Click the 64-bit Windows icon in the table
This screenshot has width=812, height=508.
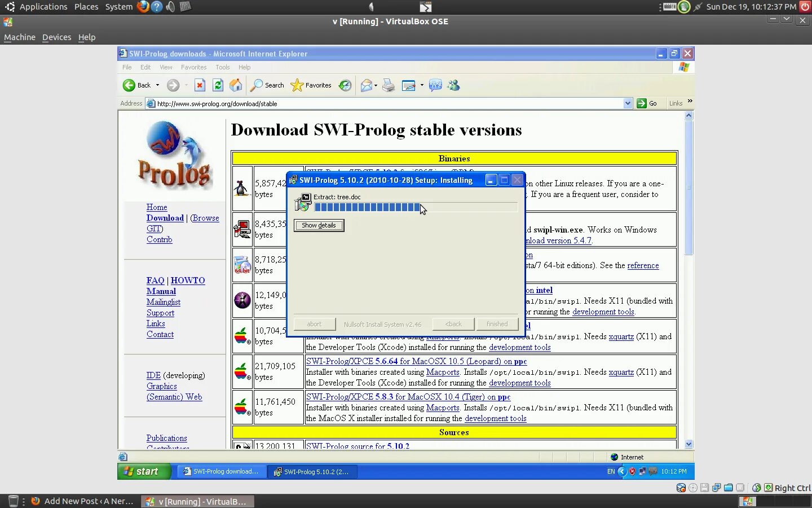click(242, 265)
